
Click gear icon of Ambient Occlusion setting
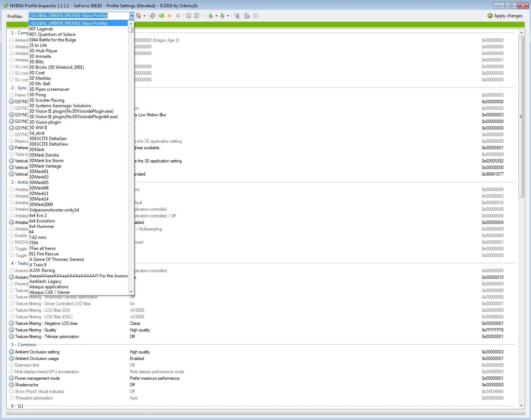pyautogui.click(x=11, y=352)
